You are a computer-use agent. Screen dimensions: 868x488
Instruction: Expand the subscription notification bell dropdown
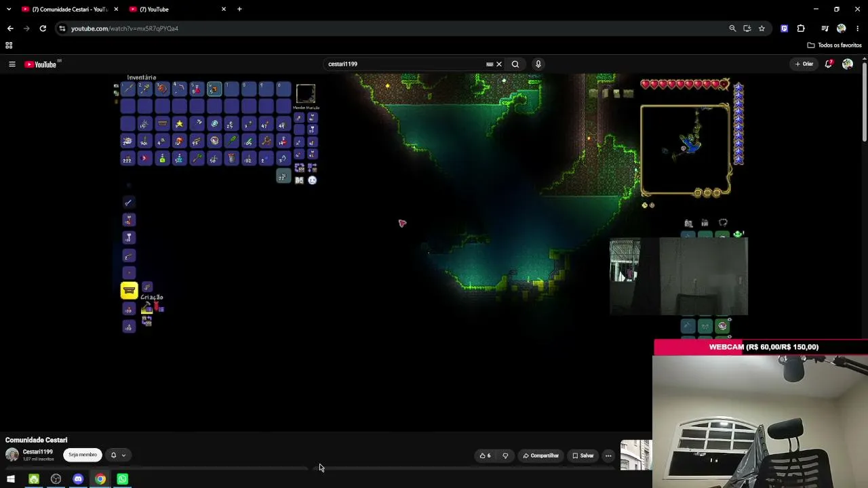[x=118, y=455]
